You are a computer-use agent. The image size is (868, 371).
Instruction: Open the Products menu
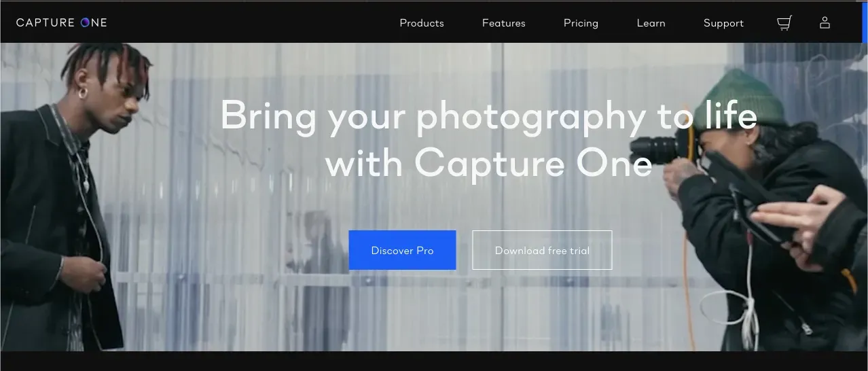(422, 23)
